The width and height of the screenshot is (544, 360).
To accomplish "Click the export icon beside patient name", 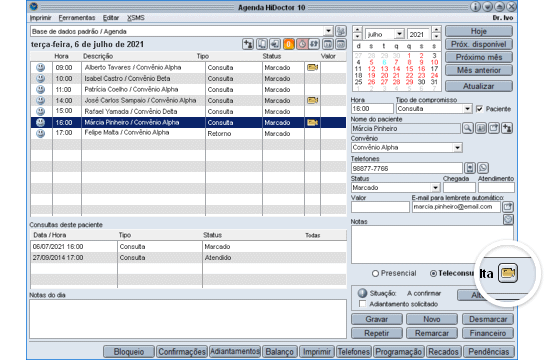I will coord(494,128).
